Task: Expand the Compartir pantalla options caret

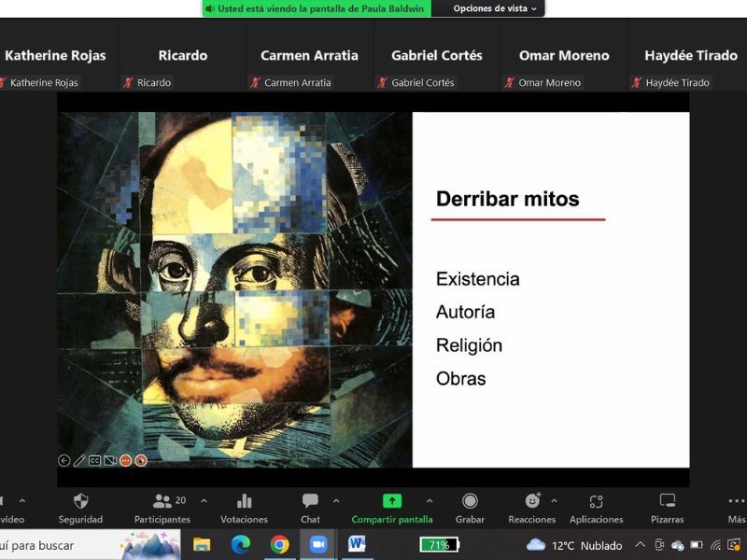Action: click(x=430, y=501)
